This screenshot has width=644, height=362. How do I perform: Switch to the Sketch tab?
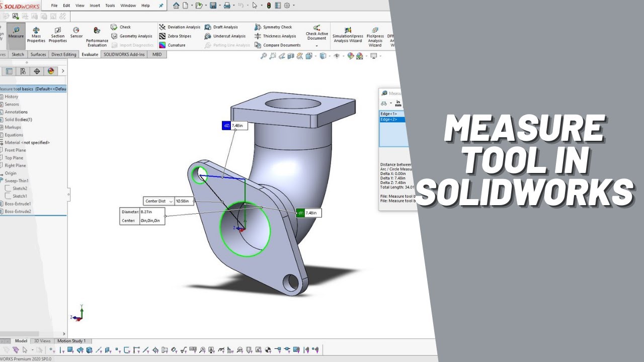pos(18,54)
